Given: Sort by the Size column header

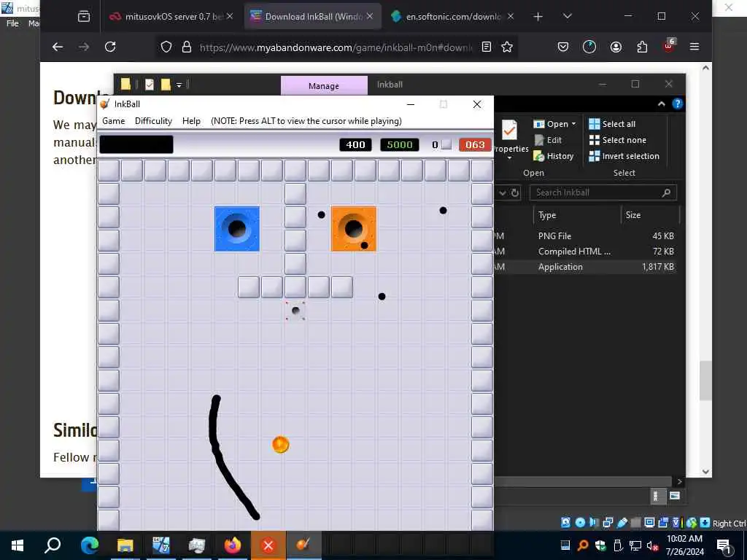Looking at the screenshot, I should pos(650,215).
